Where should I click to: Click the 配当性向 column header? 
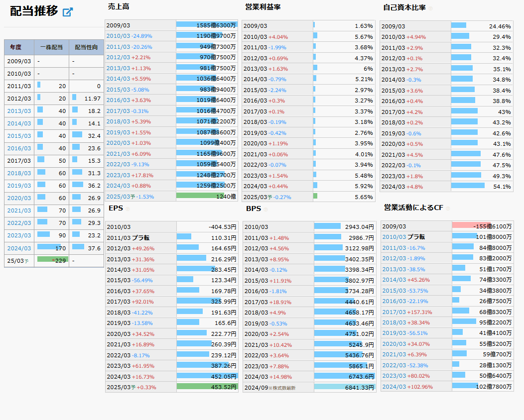[x=86, y=47]
